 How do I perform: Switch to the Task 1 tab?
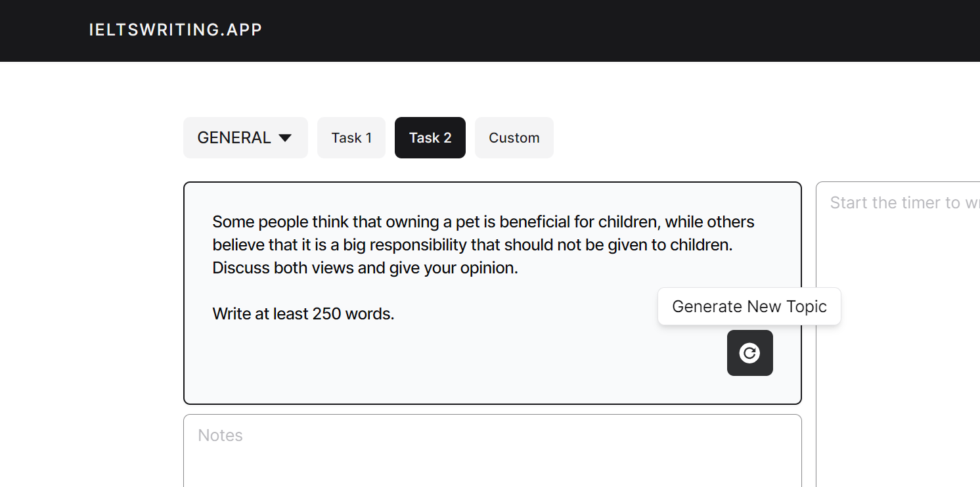[351, 137]
